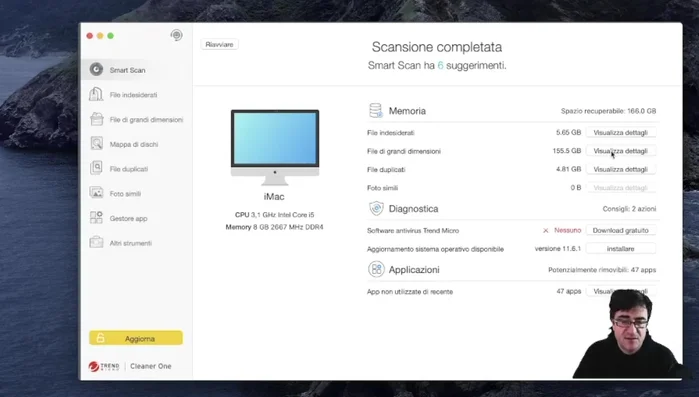
Task: Click Download gratuito for Trend Micro antivirus
Action: [621, 230]
